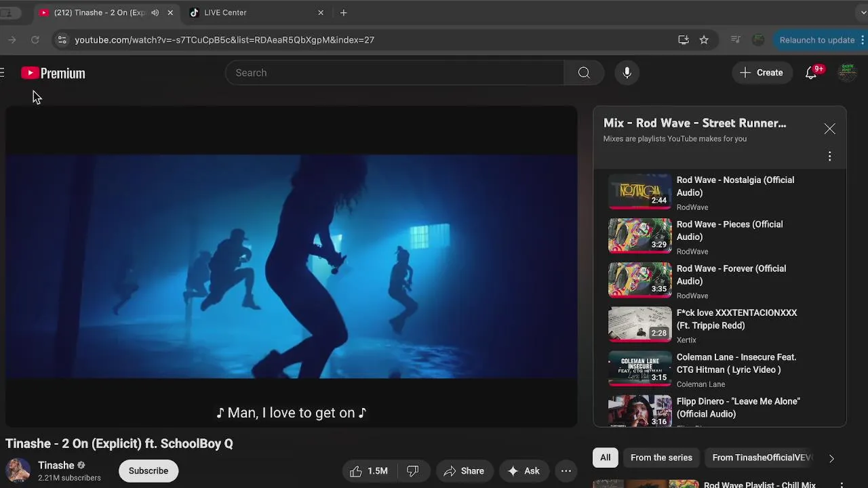Image resolution: width=868 pixels, height=488 pixels.
Task: Select the All filter chip
Action: 606,457
